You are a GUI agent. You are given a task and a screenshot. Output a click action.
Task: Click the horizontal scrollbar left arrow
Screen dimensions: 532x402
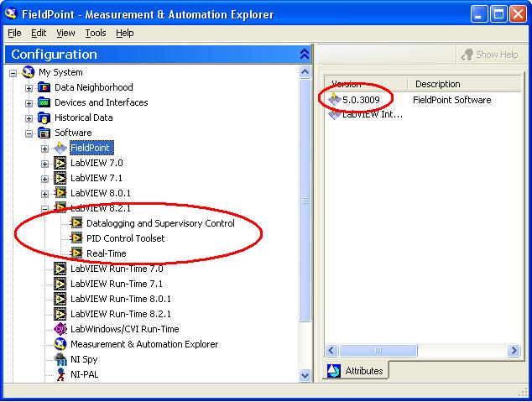point(331,350)
